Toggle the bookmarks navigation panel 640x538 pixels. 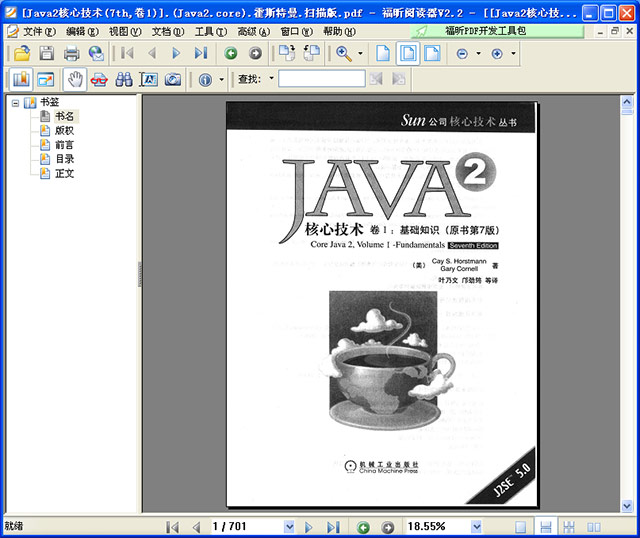pyautogui.click(x=21, y=79)
